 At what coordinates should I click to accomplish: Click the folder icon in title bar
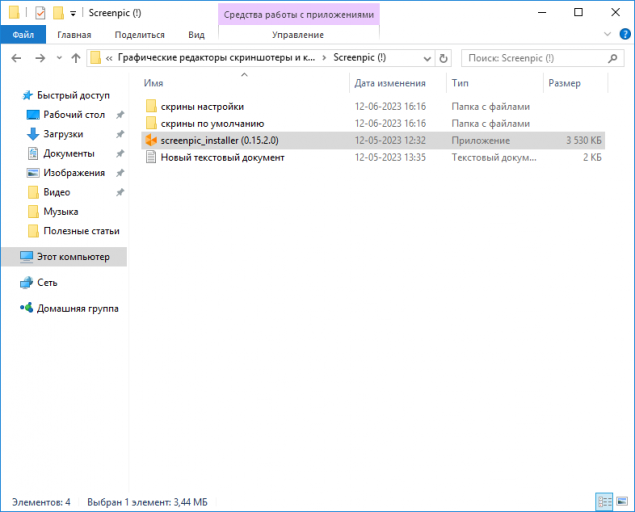(x=14, y=13)
